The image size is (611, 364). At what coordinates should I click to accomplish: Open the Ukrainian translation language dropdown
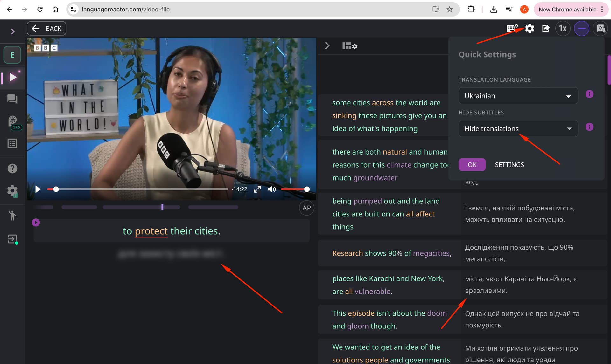(518, 96)
